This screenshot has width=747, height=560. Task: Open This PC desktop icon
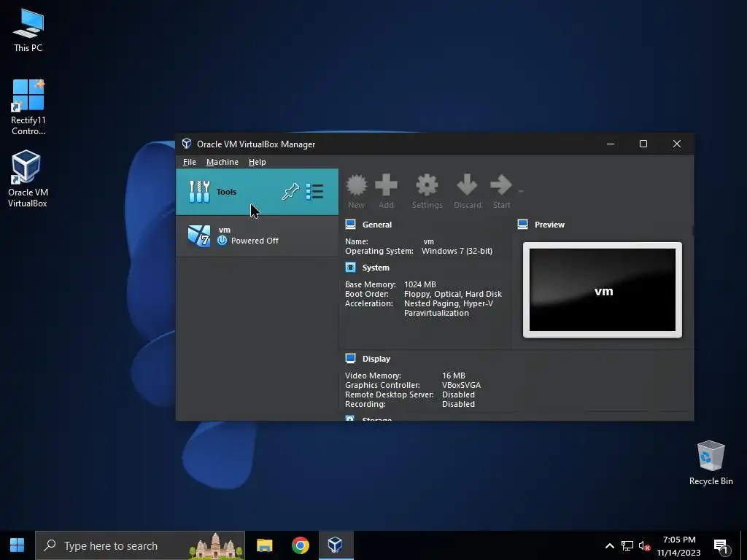pos(28,30)
